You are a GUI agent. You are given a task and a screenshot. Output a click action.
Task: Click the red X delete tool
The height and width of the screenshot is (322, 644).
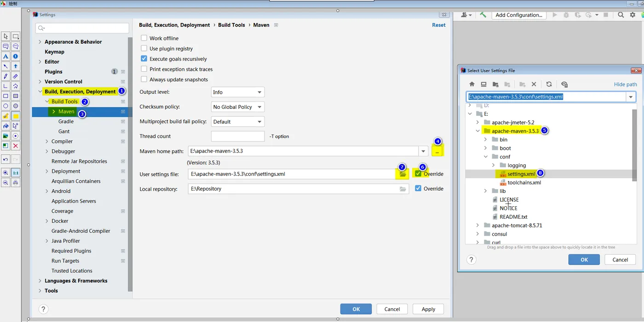click(x=16, y=146)
